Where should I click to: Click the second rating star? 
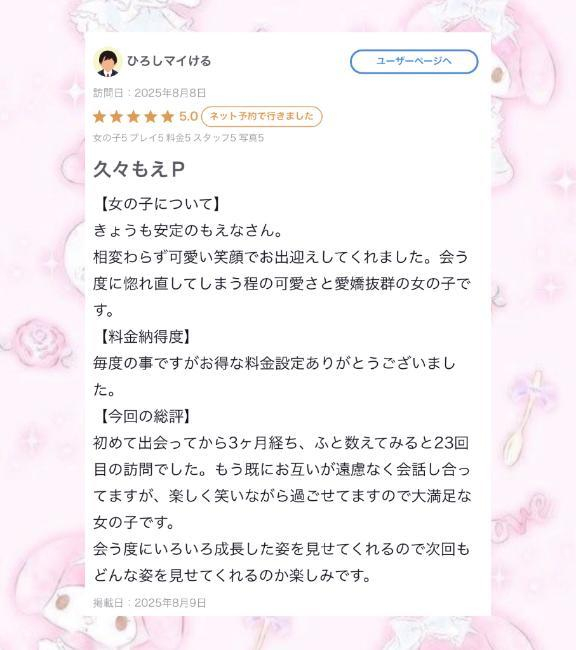click(117, 116)
